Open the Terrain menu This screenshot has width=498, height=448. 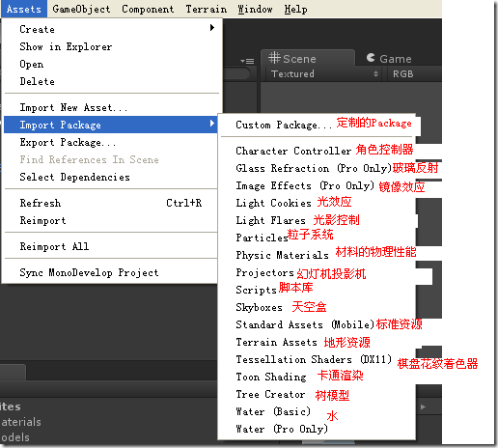[207, 9]
